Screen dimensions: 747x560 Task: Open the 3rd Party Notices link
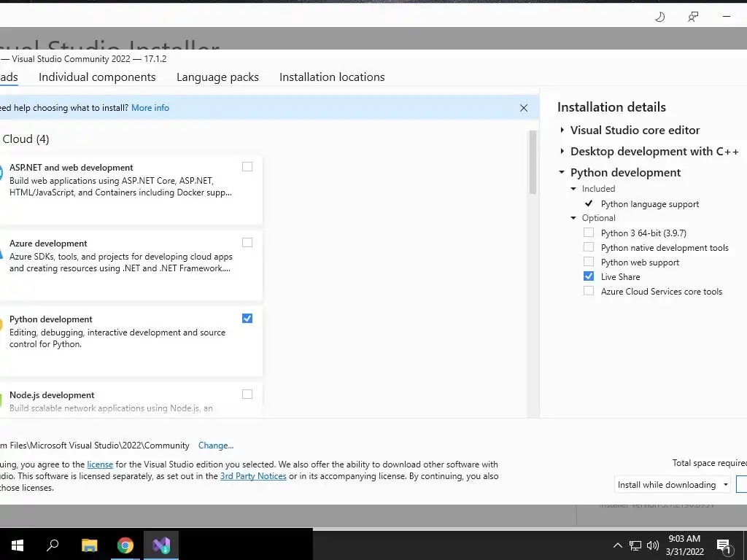(253, 476)
